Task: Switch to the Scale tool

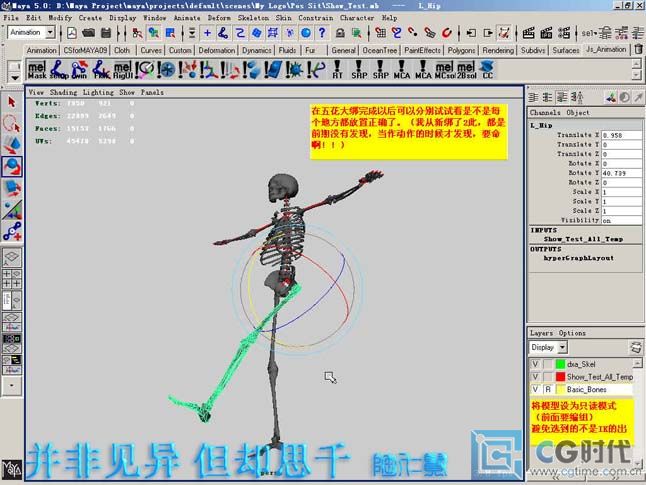Action: coord(12,188)
